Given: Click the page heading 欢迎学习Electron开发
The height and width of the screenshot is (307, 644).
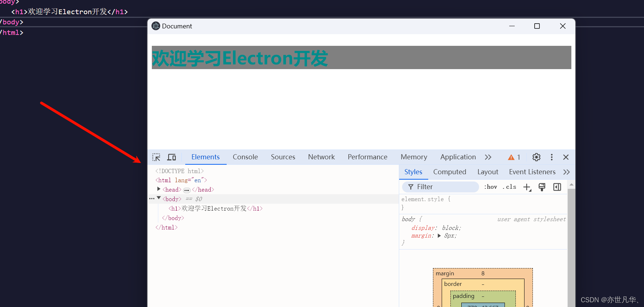Looking at the screenshot, I should (x=240, y=58).
